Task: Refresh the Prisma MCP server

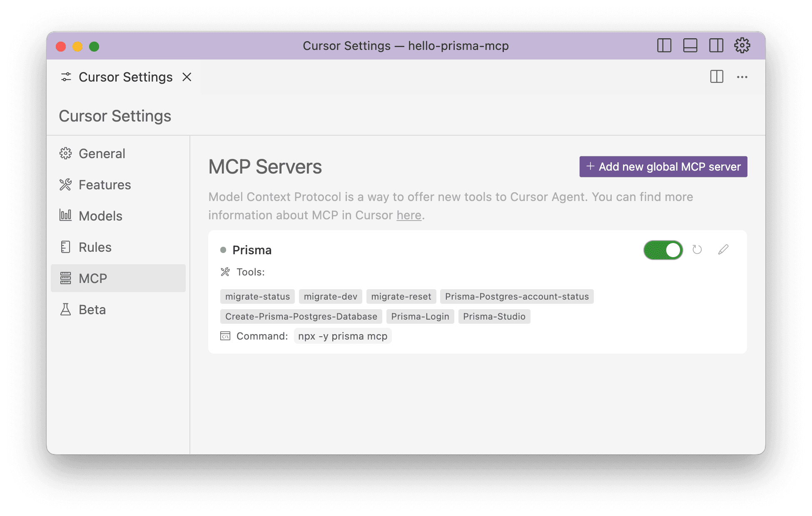Action: [x=697, y=250]
